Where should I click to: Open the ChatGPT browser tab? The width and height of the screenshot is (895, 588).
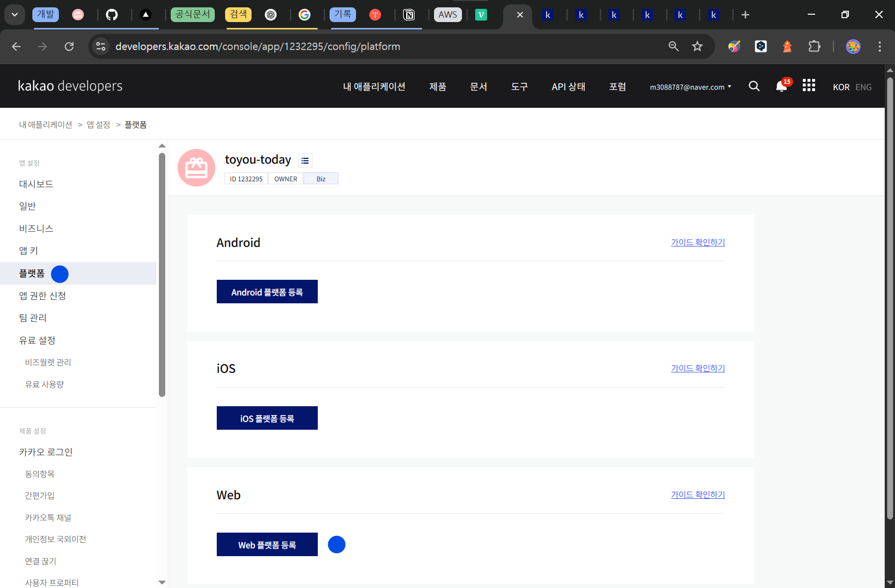[271, 15]
